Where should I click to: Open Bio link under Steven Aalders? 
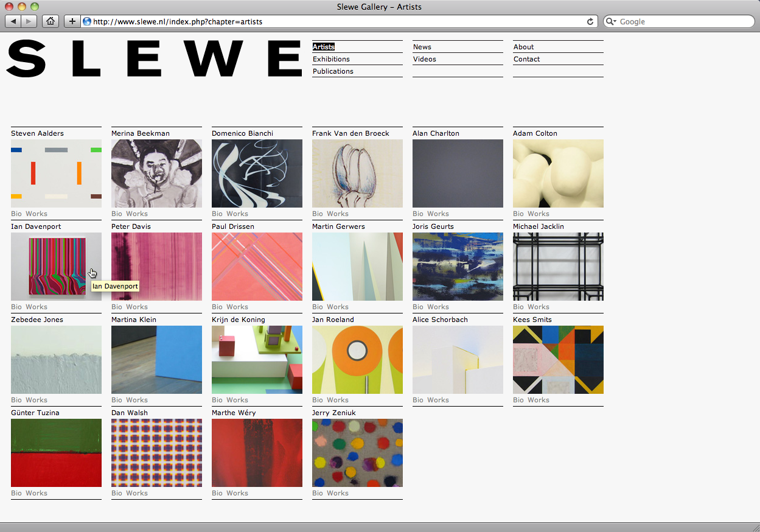tap(16, 214)
